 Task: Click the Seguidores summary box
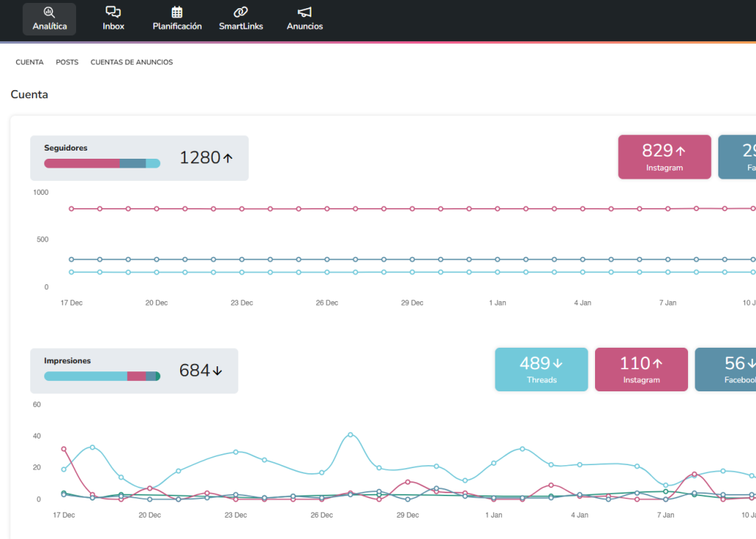pyautogui.click(x=140, y=158)
